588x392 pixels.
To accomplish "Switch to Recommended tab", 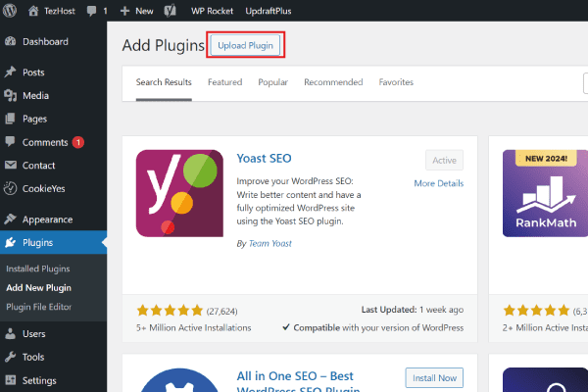I will coord(333,82).
